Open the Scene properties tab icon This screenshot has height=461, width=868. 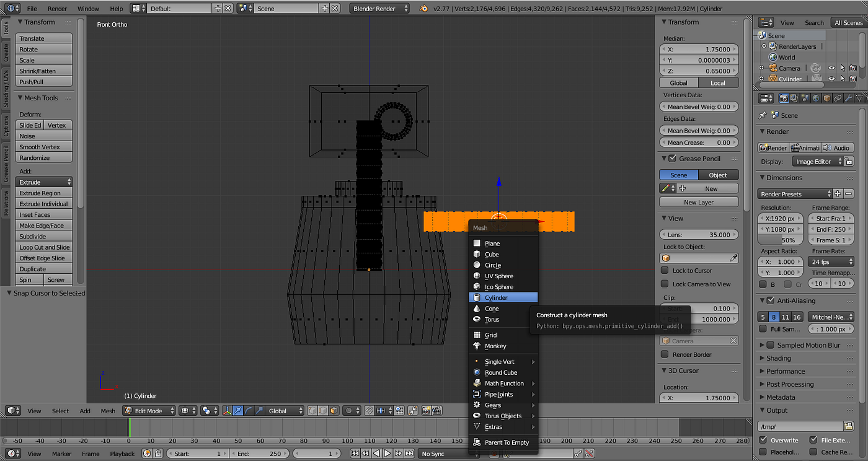click(x=805, y=98)
